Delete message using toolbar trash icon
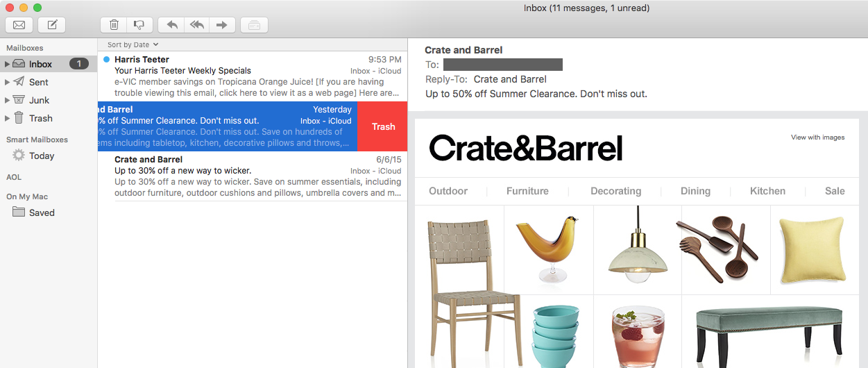Screen dimensions: 868x368 click(x=114, y=25)
